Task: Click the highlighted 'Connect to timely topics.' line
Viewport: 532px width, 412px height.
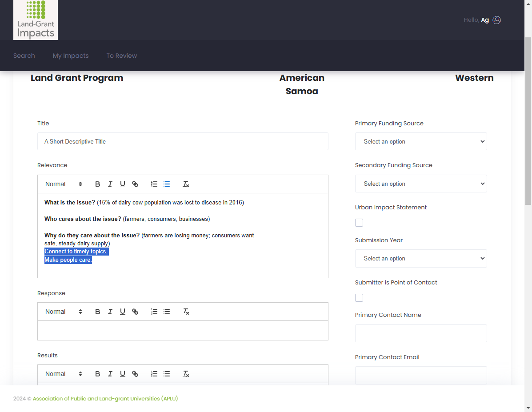Action: pyautogui.click(x=76, y=252)
